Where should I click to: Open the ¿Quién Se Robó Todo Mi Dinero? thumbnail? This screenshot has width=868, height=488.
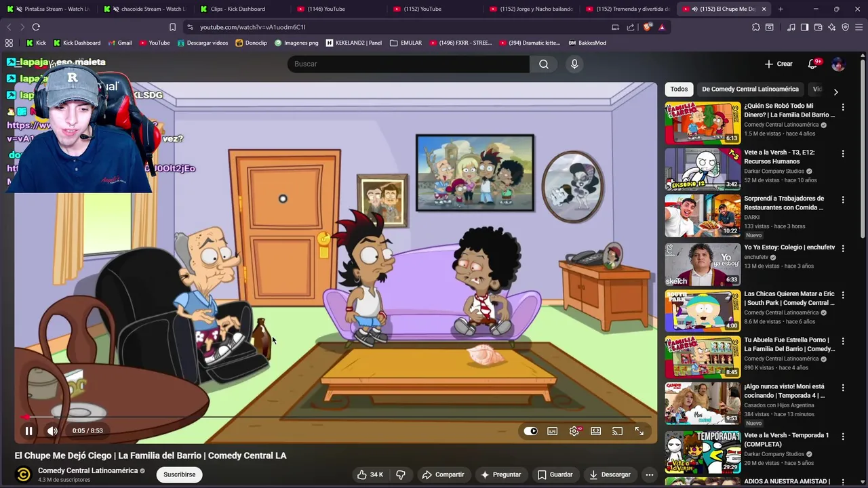pyautogui.click(x=703, y=123)
